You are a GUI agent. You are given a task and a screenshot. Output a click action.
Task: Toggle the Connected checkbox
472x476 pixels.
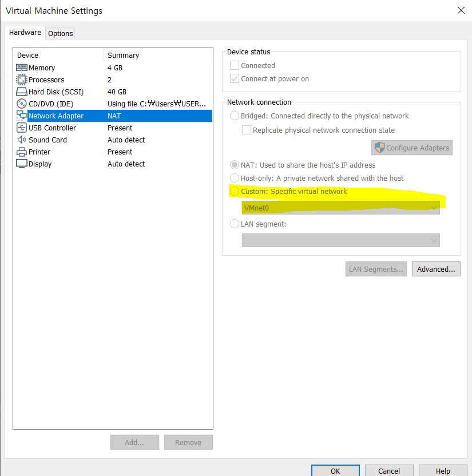point(235,65)
